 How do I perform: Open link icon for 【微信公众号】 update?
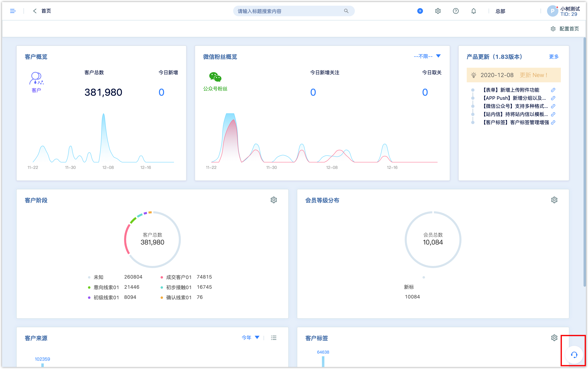pos(553,106)
